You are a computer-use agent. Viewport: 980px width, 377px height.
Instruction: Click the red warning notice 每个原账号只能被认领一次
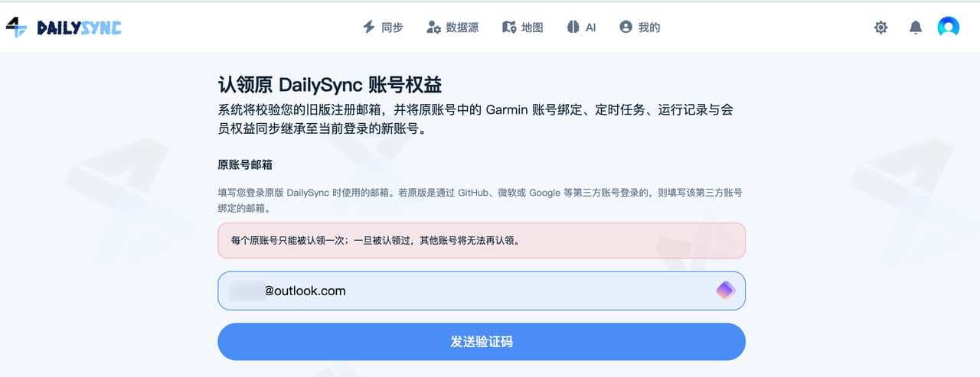[482, 240]
